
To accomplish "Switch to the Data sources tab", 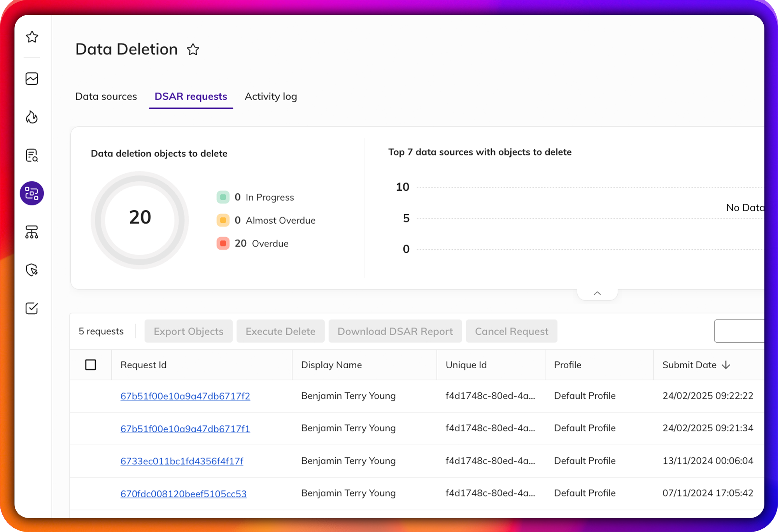I will point(106,96).
